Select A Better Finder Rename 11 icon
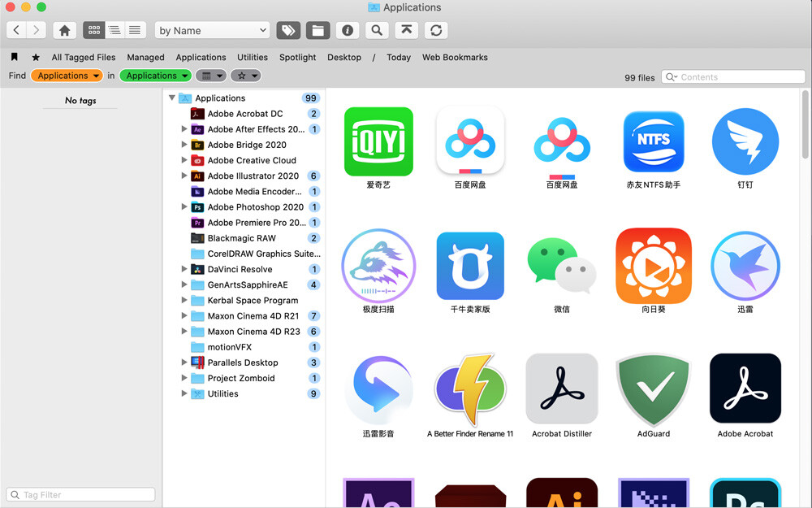Screen dimensions: 812x508 coord(470,390)
